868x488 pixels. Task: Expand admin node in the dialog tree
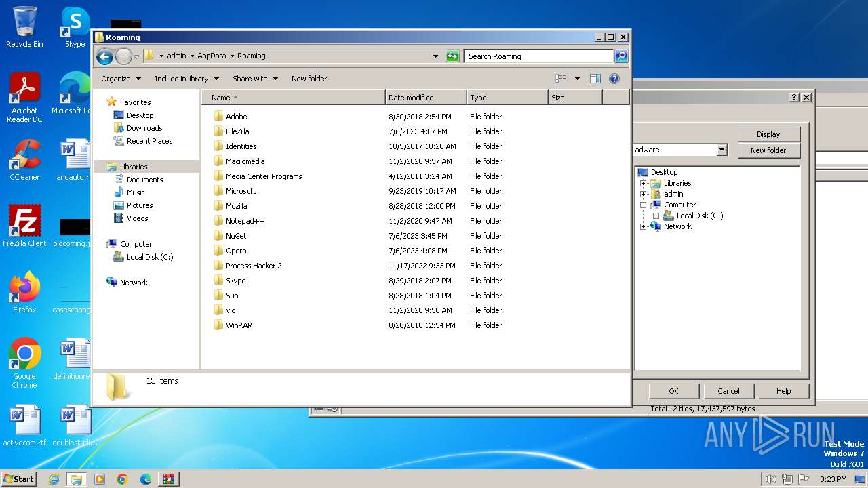point(643,194)
